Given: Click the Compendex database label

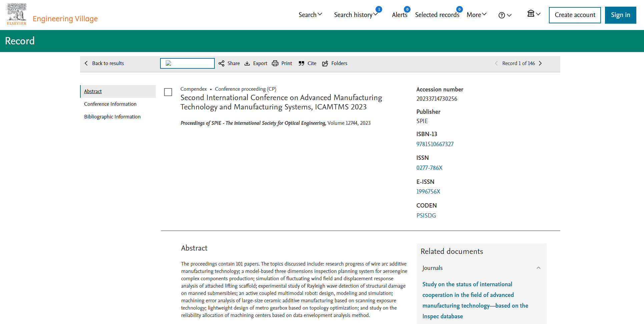Looking at the screenshot, I should tap(193, 89).
